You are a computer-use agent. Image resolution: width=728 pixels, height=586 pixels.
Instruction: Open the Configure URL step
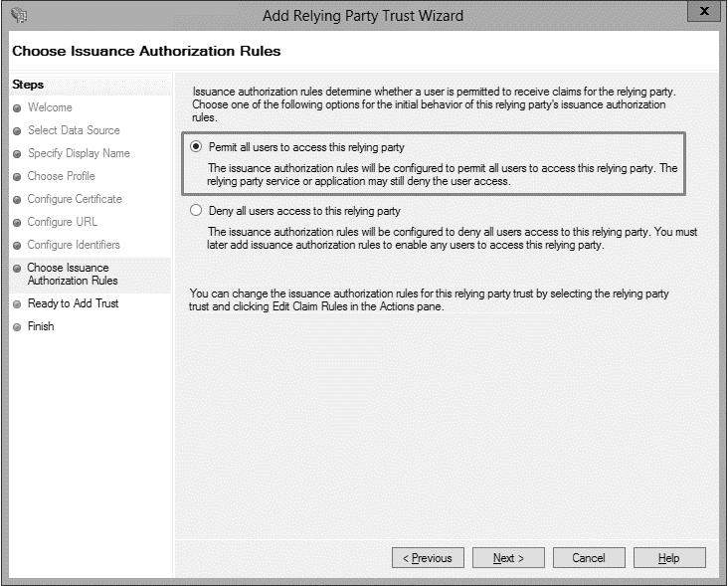62,222
